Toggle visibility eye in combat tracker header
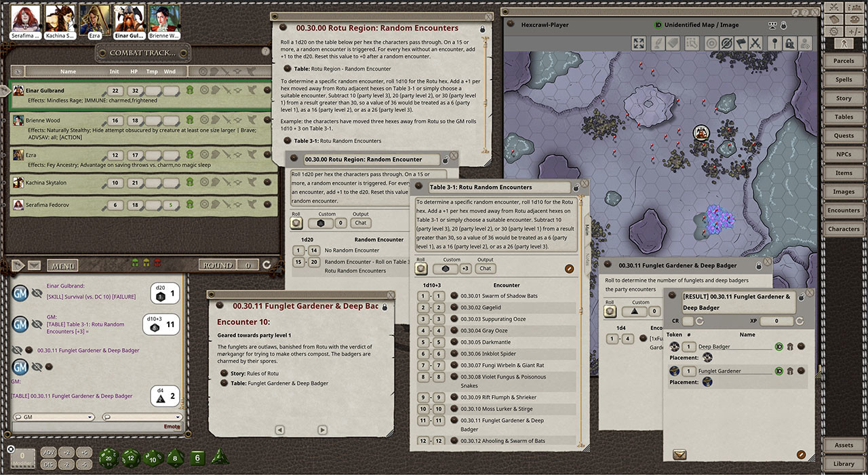The image size is (868, 475). 18,71
